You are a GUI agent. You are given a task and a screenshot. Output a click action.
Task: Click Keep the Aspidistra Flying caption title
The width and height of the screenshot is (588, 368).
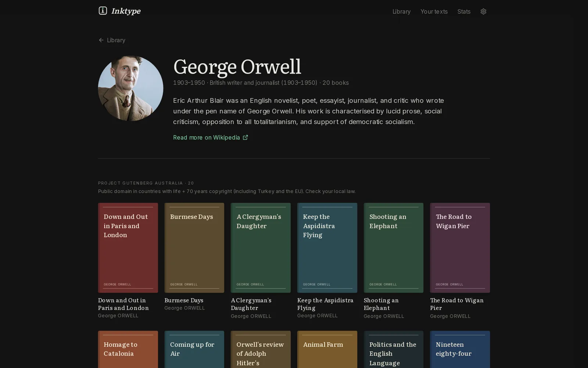[x=325, y=304]
